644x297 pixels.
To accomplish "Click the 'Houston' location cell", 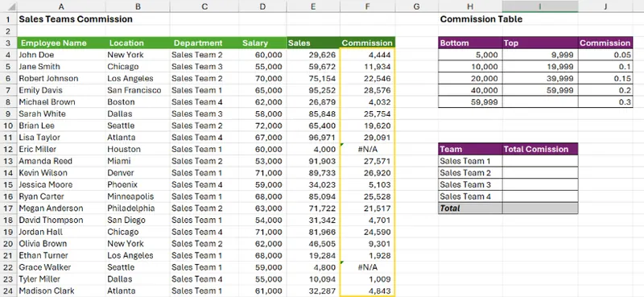I will tap(138, 149).
